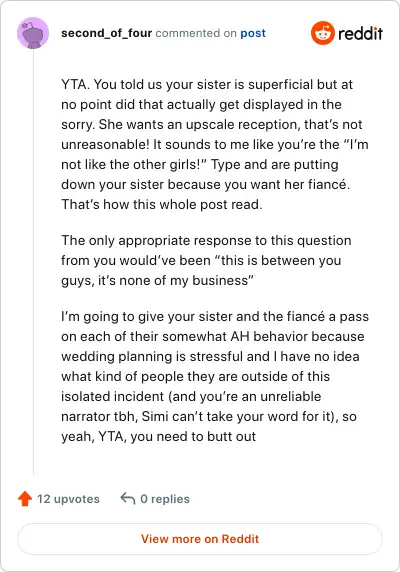
Task: Click the reddit wordmark text logo
Action: 360,34
